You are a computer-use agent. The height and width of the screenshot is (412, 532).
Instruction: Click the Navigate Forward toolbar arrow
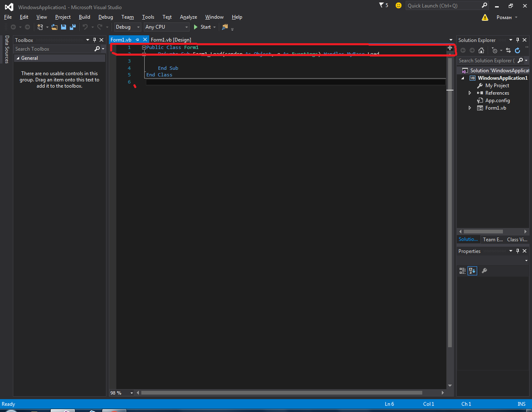(x=27, y=27)
